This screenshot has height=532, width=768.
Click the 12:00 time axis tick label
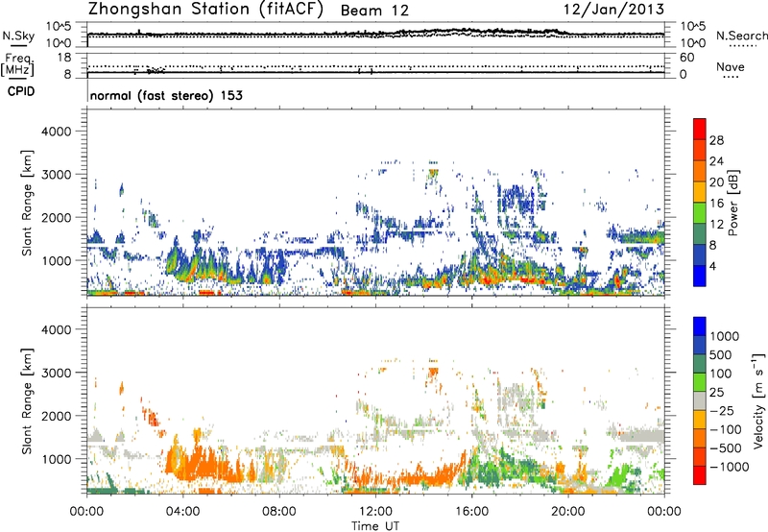pyautogui.click(x=375, y=512)
